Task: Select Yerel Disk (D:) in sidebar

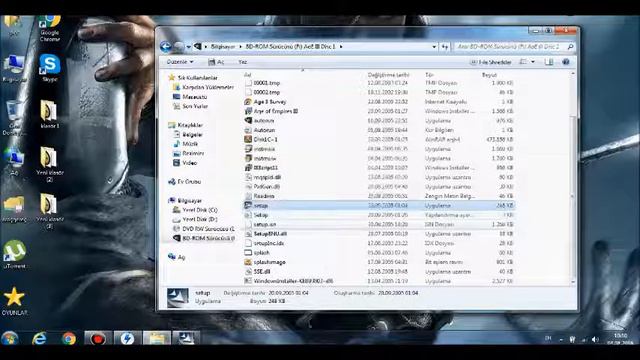Action: (x=200, y=219)
